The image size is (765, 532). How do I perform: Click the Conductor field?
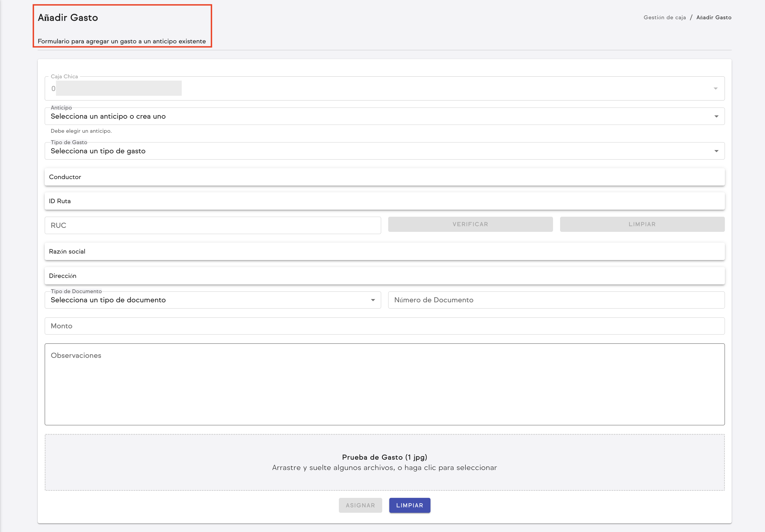pos(384,177)
